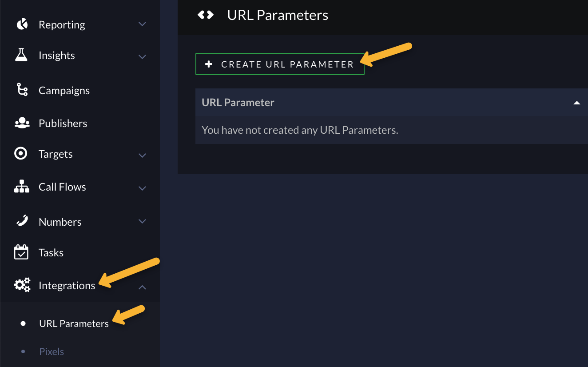Screen dimensions: 588x367
Task: Click the Publishers group icon
Action: [x=22, y=123]
